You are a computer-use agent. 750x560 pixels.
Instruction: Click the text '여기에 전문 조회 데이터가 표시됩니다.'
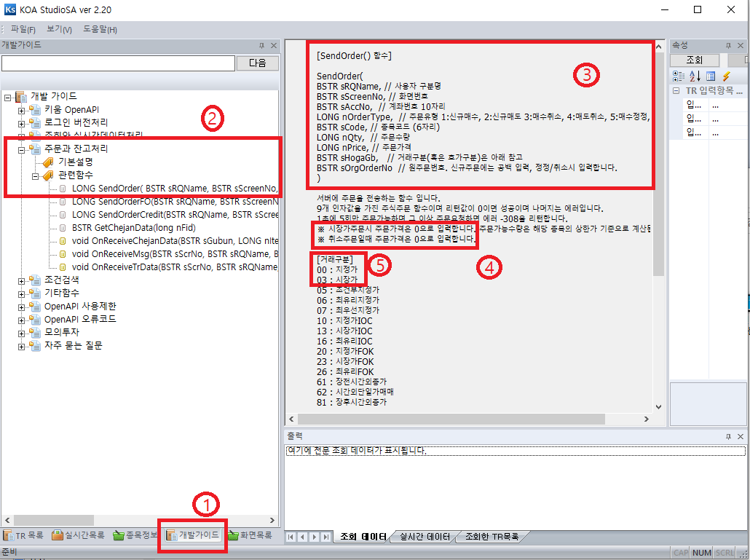tap(356, 451)
